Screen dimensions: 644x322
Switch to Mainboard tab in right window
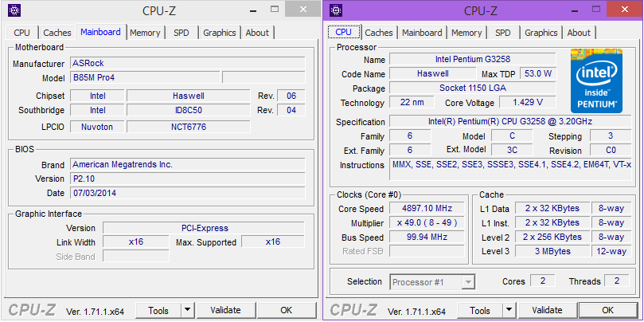tap(422, 33)
